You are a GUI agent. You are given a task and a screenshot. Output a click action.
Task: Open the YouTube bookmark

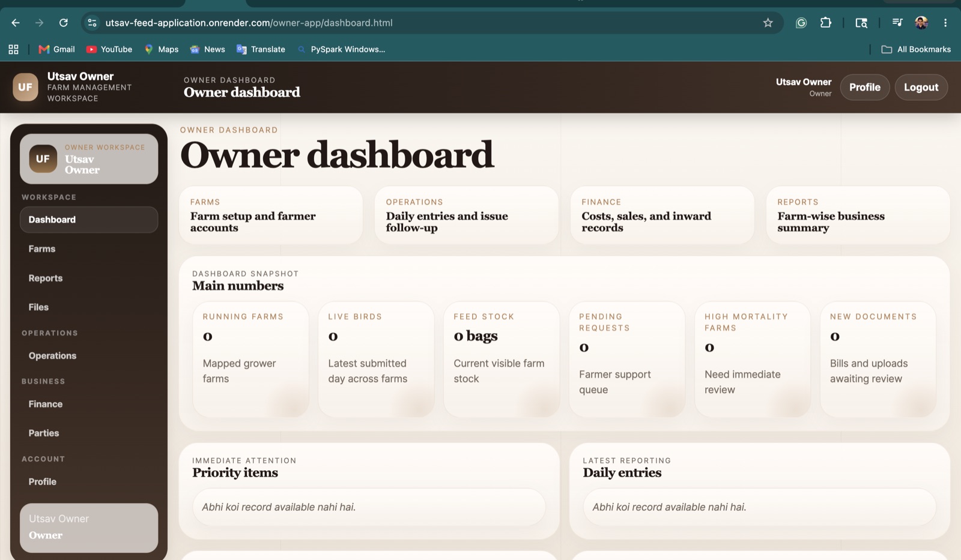[109, 49]
